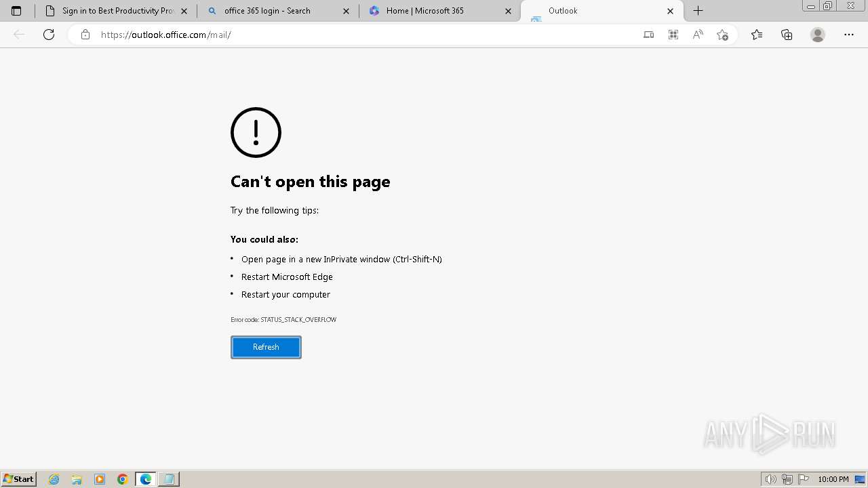
Task: Reload page with the refresh icon
Action: pos(49,35)
